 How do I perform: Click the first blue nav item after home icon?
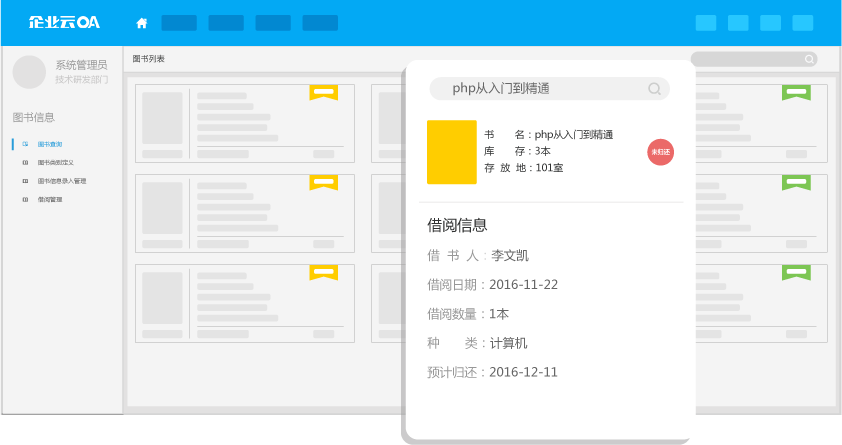[179, 23]
